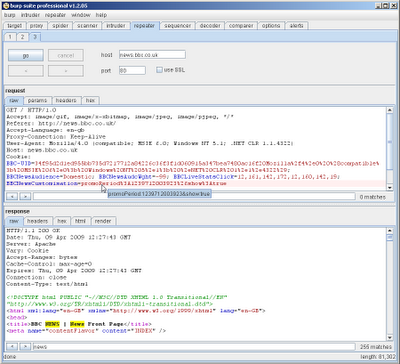400x364 pixels.
Task: Switch to the request params tab
Action: 37,100
